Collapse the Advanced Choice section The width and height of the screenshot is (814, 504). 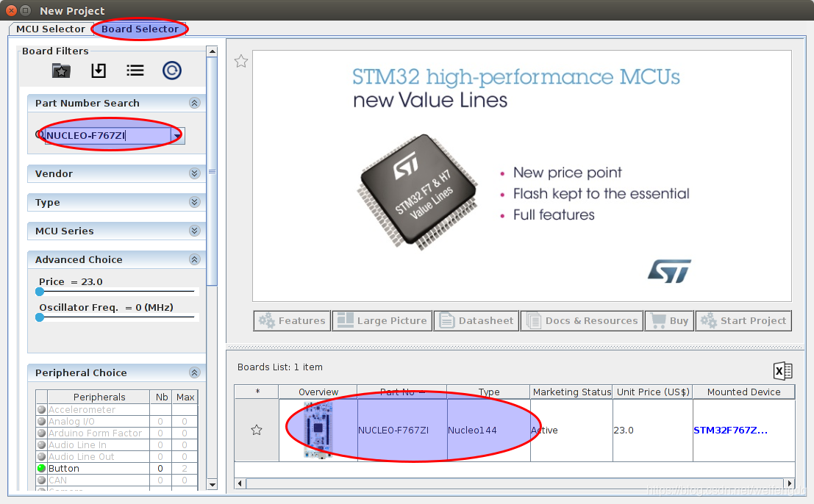tap(195, 259)
